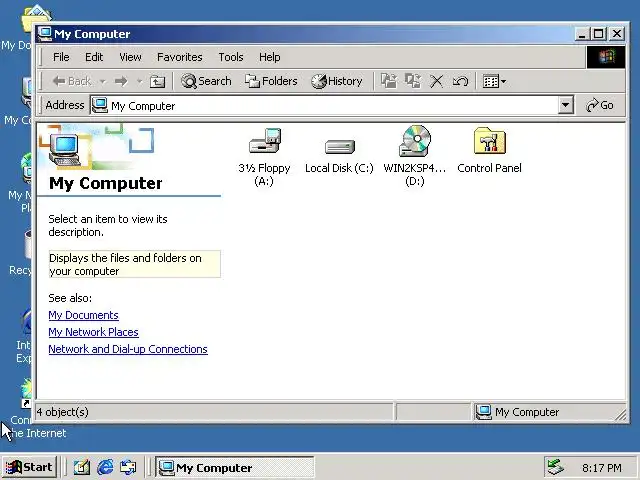This screenshot has height=480, width=640.
Task: Click the window resize grip corner
Action: pyautogui.click(x=620, y=415)
